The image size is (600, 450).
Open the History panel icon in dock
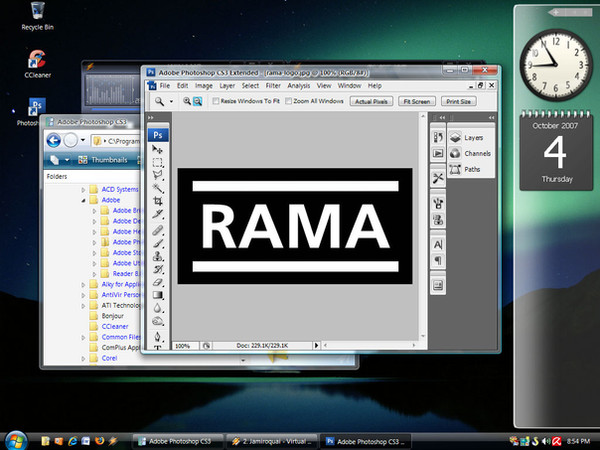point(438,137)
